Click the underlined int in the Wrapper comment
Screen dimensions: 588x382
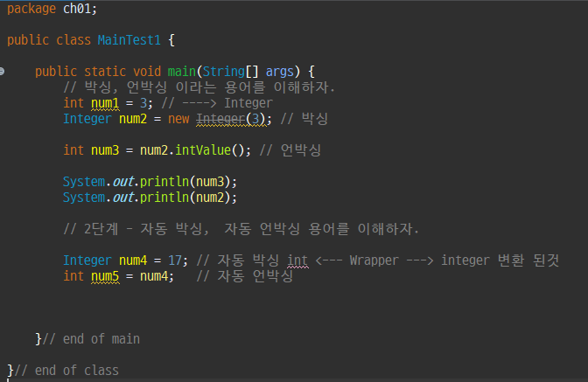[x=297, y=260]
